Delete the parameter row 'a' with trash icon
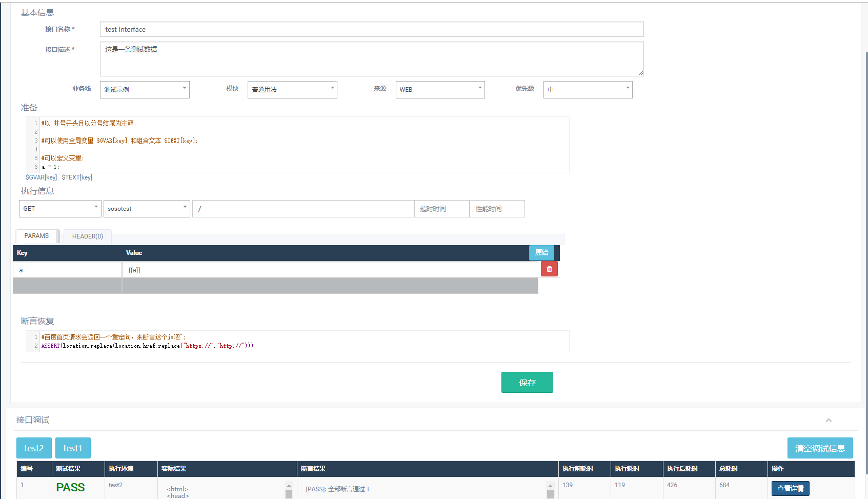Viewport: 868px width, 499px height. pyautogui.click(x=549, y=269)
